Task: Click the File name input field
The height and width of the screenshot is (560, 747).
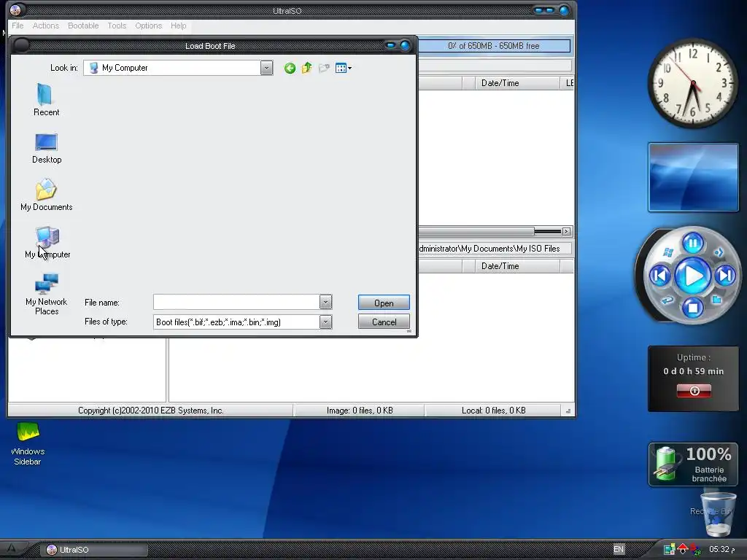Action: point(236,302)
